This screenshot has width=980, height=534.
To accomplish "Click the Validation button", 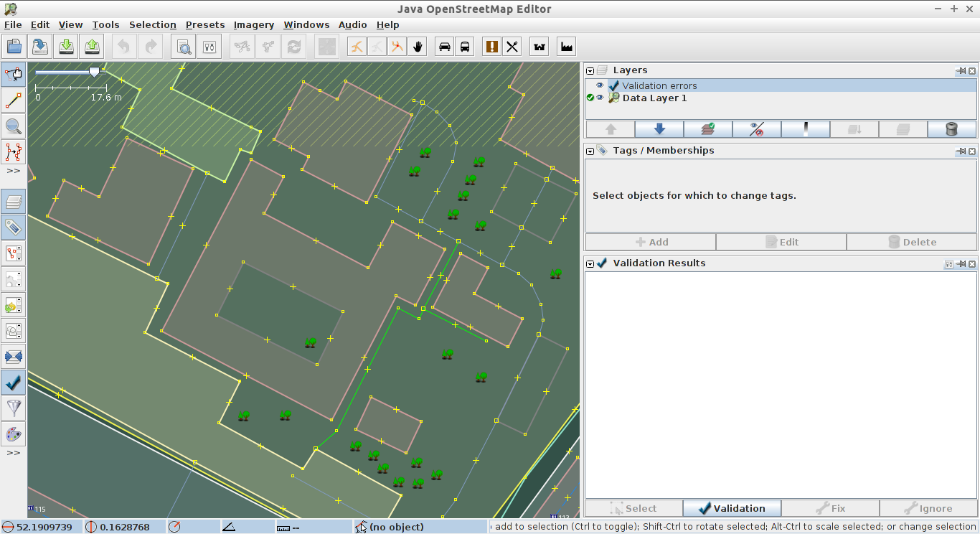I will [x=732, y=508].
